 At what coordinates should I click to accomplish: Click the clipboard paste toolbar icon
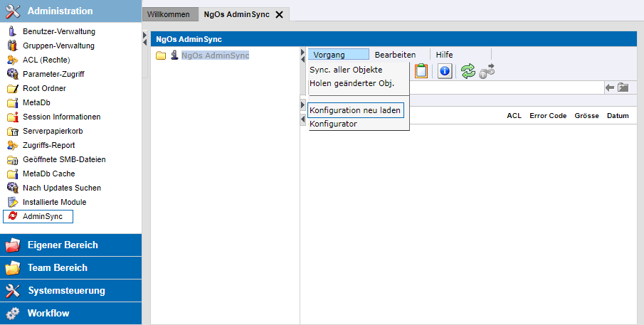click(x=421, y=71)
